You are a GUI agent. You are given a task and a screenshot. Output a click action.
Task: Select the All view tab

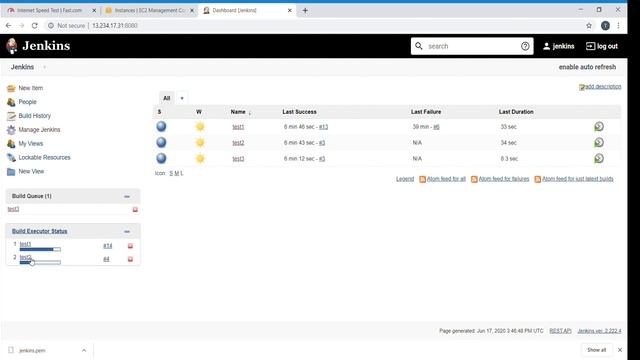click(167, 98)
